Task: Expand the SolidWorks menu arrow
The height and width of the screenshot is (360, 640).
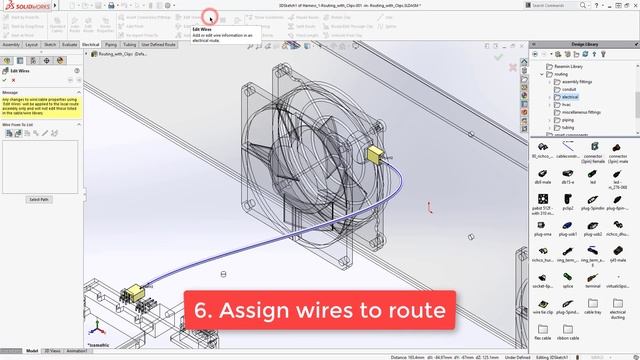Action: pos(55,6)
